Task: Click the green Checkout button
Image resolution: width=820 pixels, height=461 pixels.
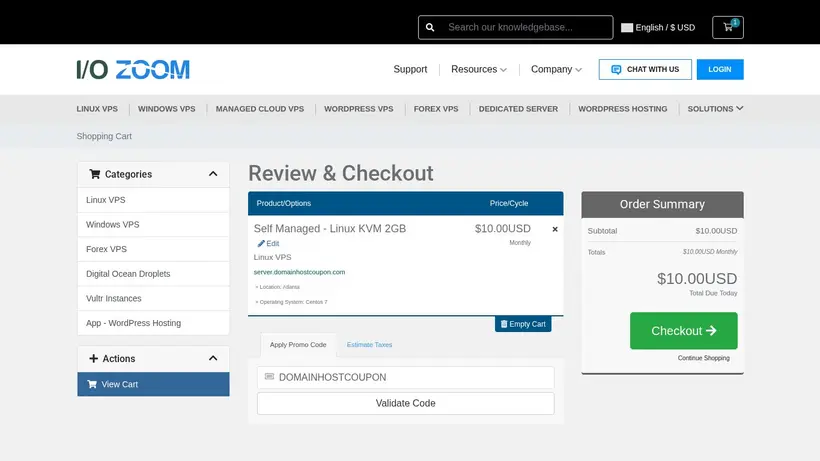Action: 684,330
